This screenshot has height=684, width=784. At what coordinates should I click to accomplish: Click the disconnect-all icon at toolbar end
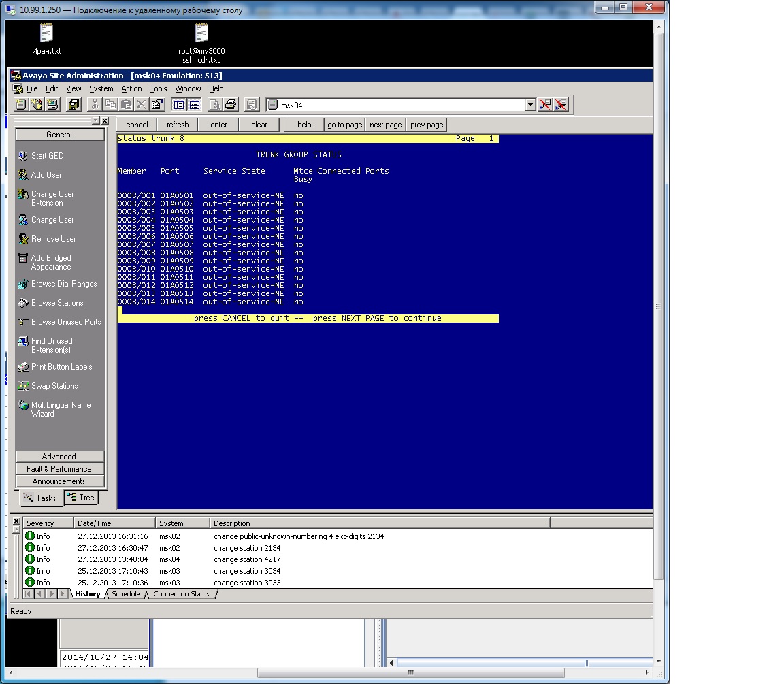(x=561, y=105)
